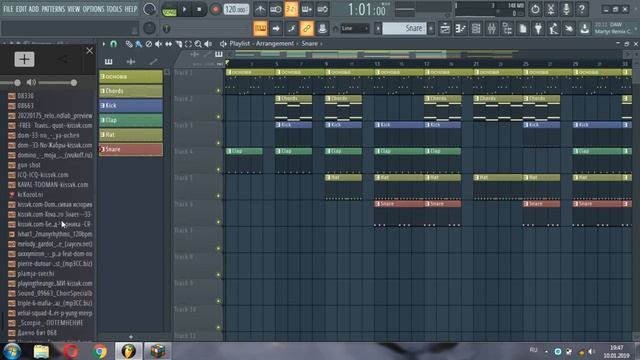Click the tempo tapper icon
The width and height of the screenshot is (640, 360).
point(554,28)
